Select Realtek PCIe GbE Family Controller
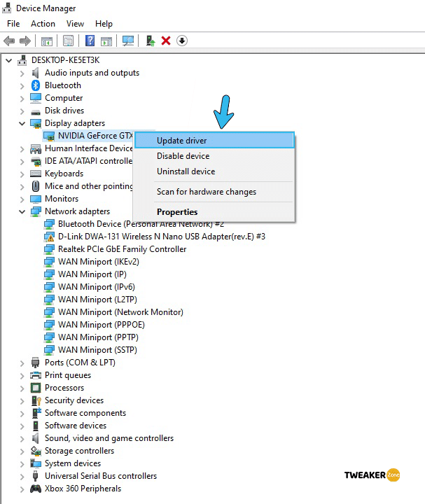425x504 pixels. [x=122, y=249]
